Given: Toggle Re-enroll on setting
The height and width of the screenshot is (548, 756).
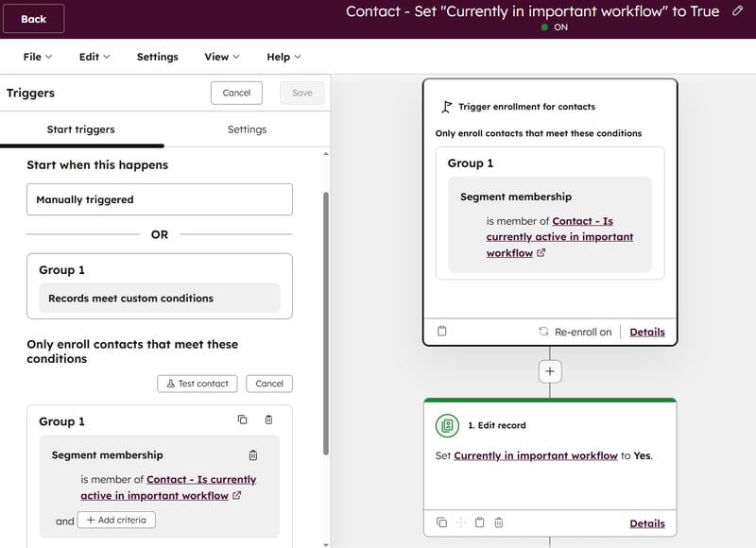Looking at the screenshot, I should tap(583, 332).
